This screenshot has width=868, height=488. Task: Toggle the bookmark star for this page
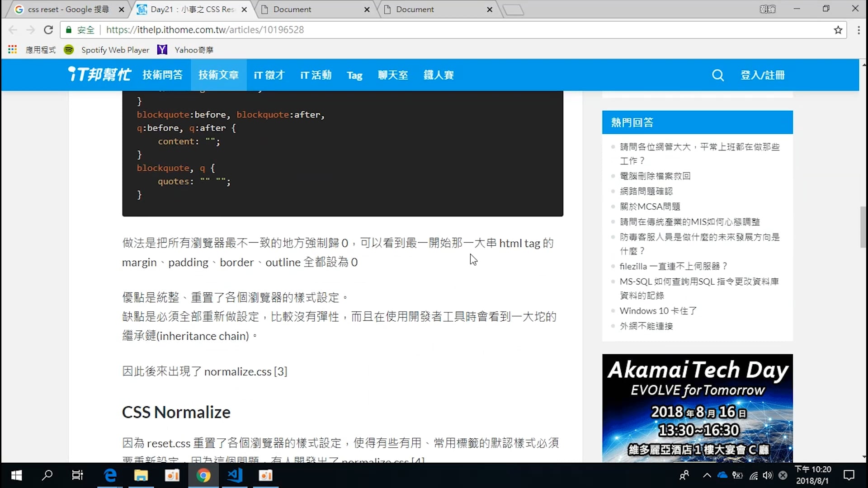[x=838, y=30]
